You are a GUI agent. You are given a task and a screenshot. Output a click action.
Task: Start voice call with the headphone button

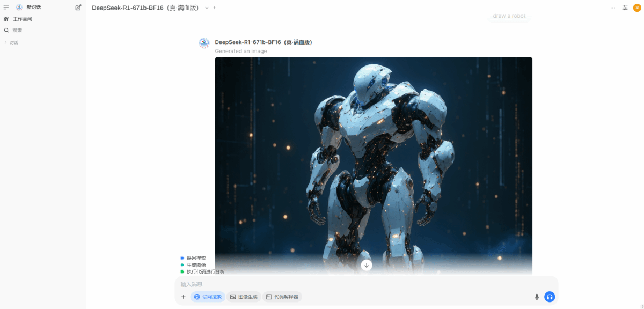tap(549, 297)
